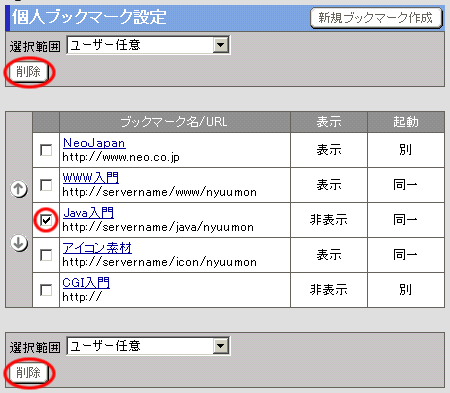The height and width of the screenshot is (393, 450).
Task: Click the move down arrow icon
Action: pos(19,243)
